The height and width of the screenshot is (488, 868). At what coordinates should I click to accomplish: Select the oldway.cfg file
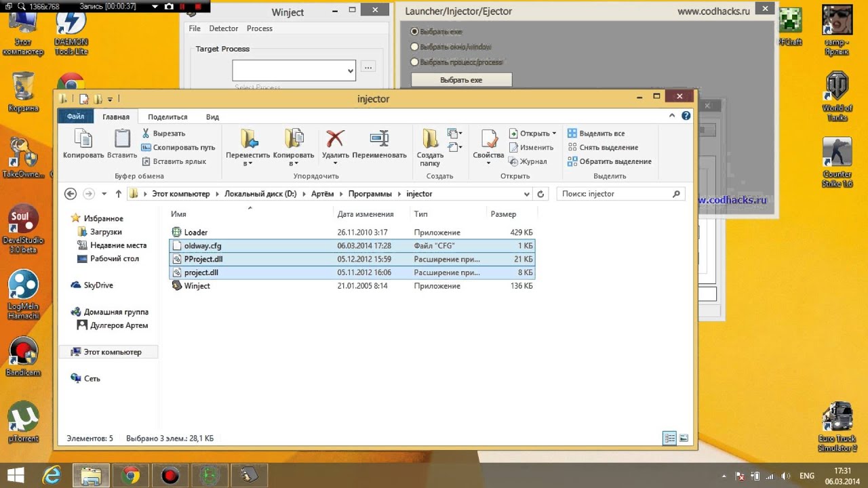(x=352, y=246)
